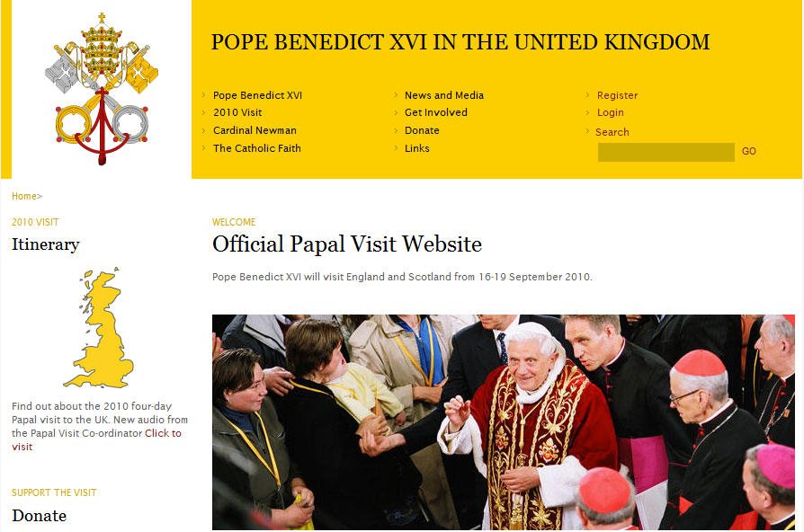Click the Home breadcrumb link
This screenshot has height=532, width=804.
click(24, 196)
